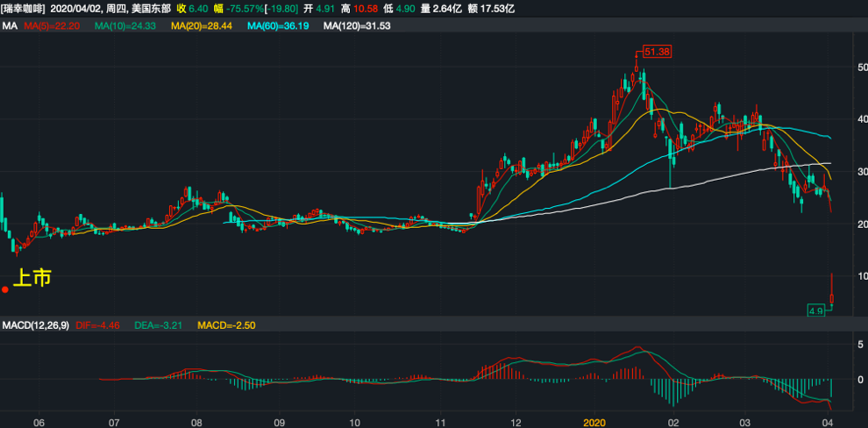Click the 2020 year marker on time axis
This screenshot has height=428, width=868.
click(594, 422)
